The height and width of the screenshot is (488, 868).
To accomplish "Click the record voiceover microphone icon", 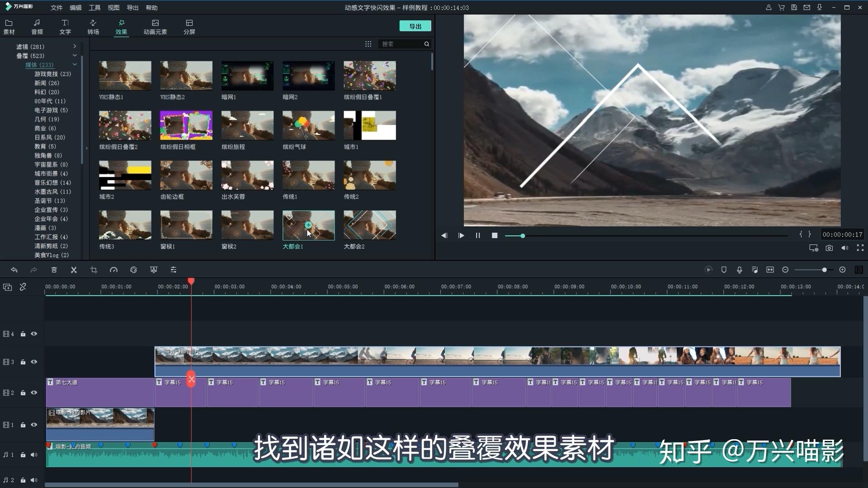I will 739,270.
